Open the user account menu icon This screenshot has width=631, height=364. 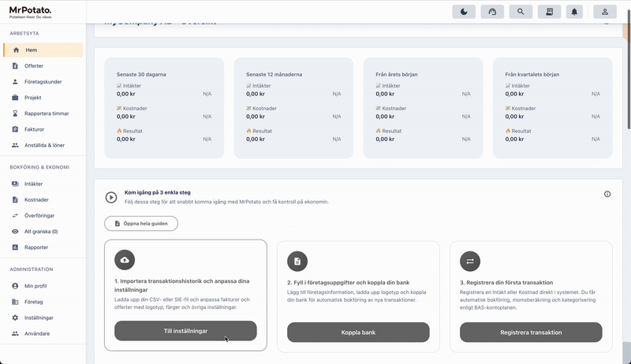(x=604, y=11)
